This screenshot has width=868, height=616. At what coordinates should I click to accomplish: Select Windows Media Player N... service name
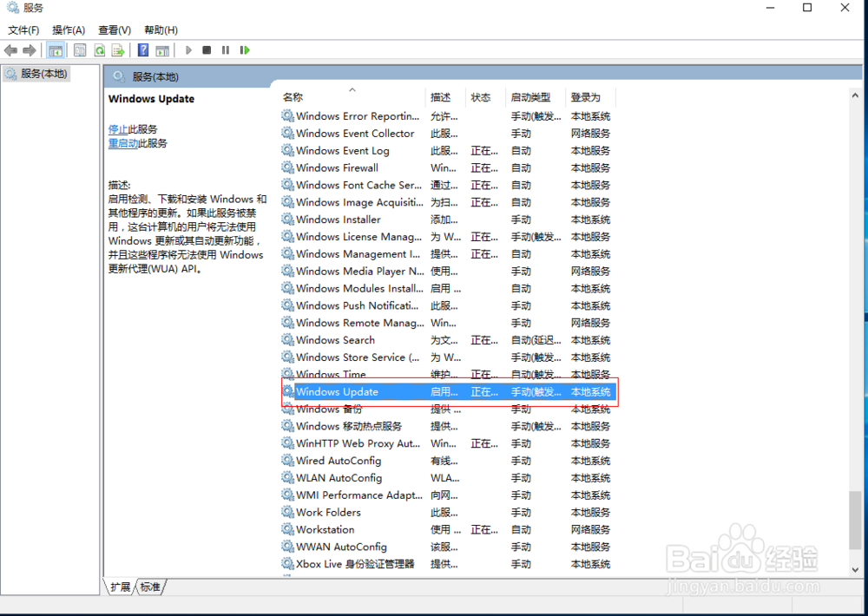tap(360, 271)
